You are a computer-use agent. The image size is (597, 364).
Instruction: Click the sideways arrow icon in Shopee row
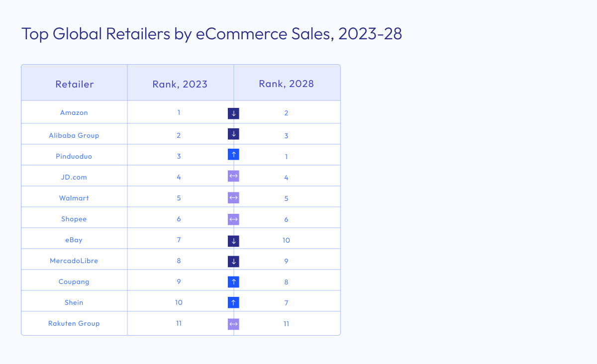pyautogui.click(x=233, y=219)
